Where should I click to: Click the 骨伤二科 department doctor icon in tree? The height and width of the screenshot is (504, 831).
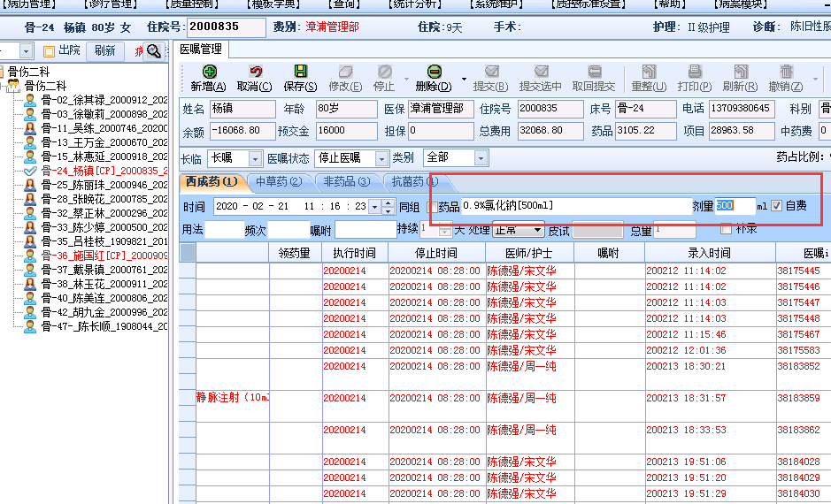[14, 86]
